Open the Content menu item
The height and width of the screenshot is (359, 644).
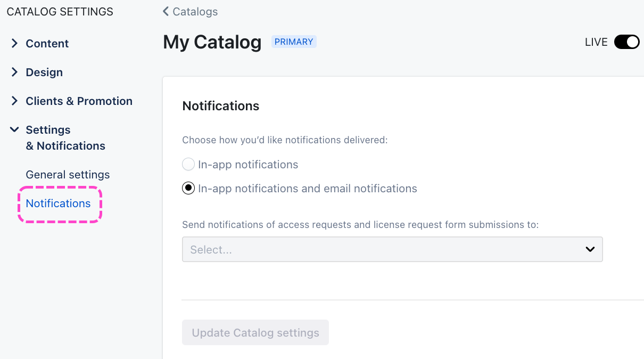coord(47,44)
